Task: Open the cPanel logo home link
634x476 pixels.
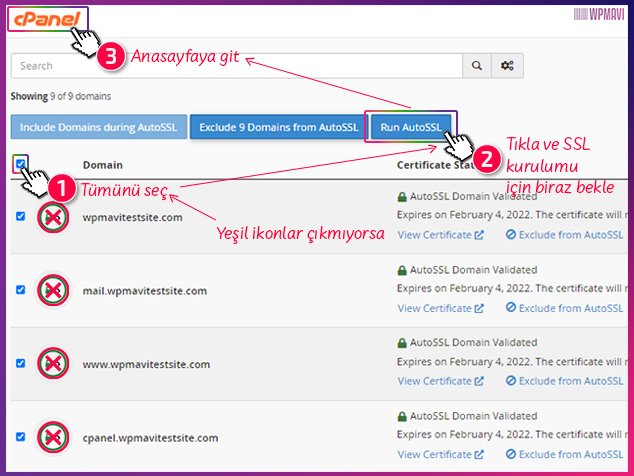Action: tap(47, 19)
